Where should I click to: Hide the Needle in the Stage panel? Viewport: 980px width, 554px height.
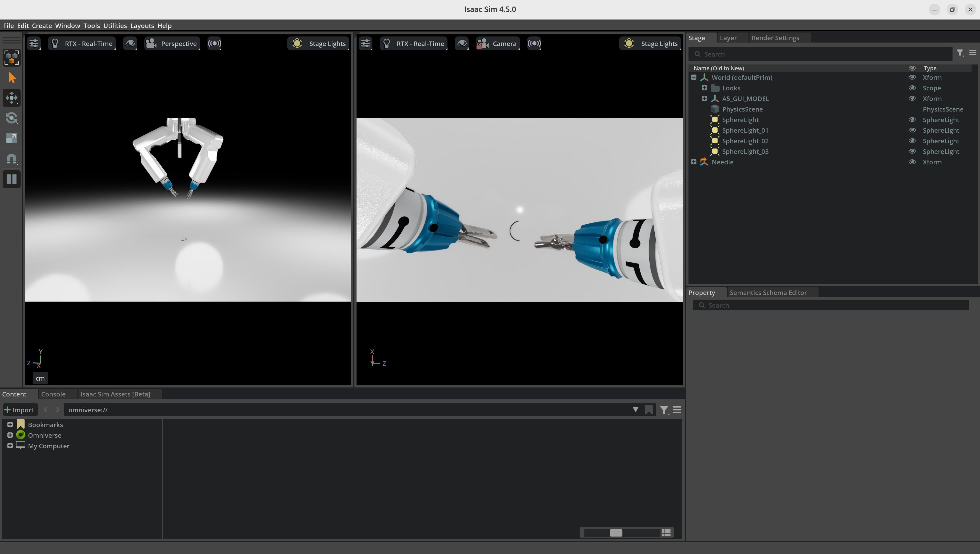[x=913, y=162]
